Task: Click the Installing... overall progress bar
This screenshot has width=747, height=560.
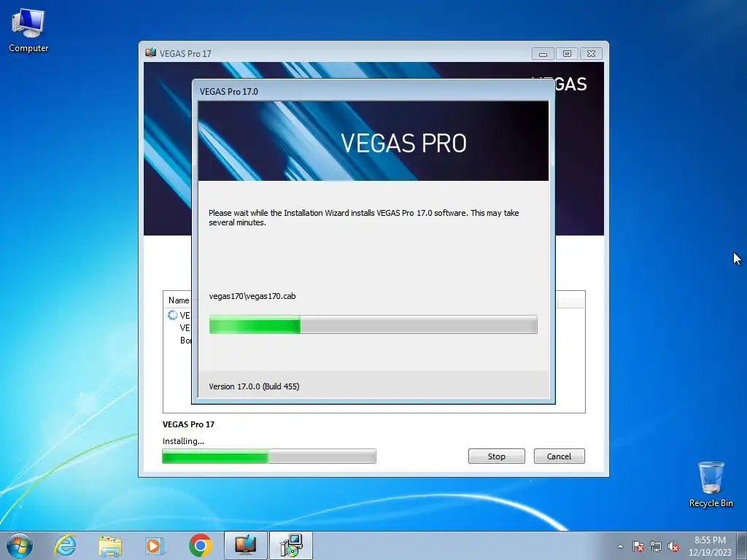Action: (269, 456)
